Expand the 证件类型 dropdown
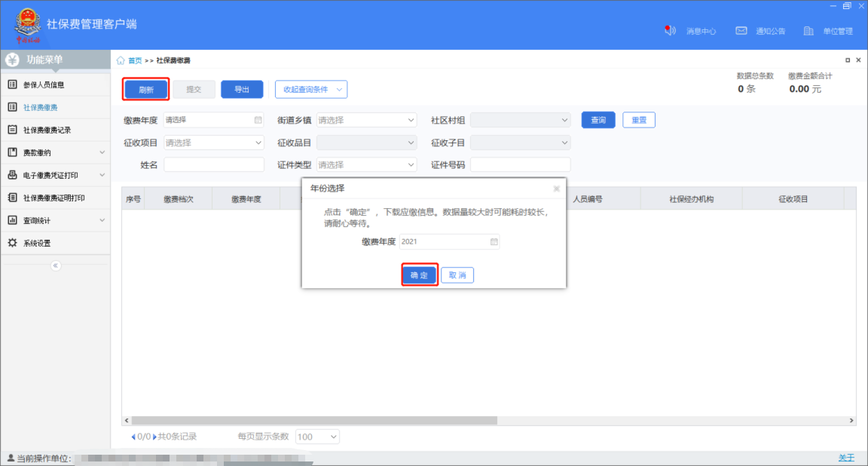The image size is (868, 466). point(366,164)
